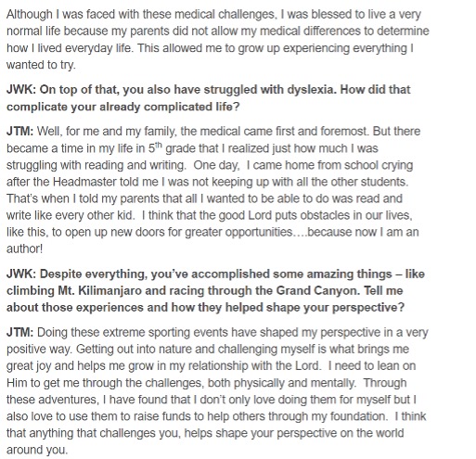
Task: Click the superscript 'th' after 5
Action: click(x=158, y=145)
